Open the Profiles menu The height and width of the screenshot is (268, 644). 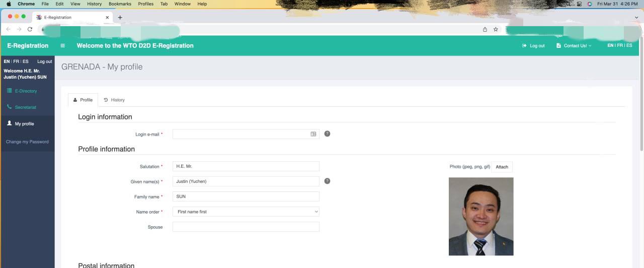145,4
